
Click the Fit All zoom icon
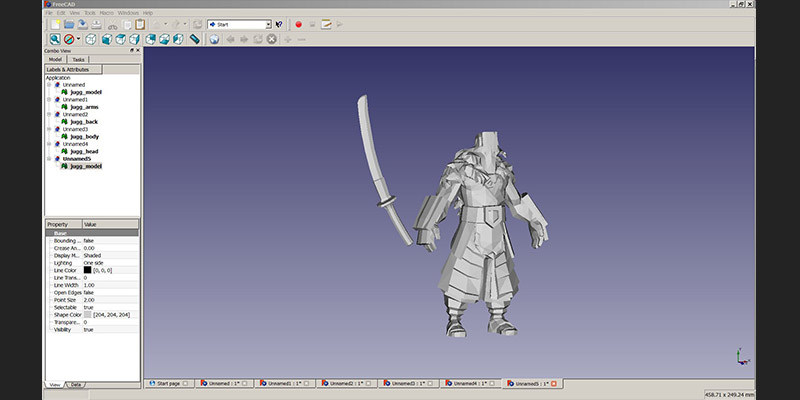click(56, 39)
